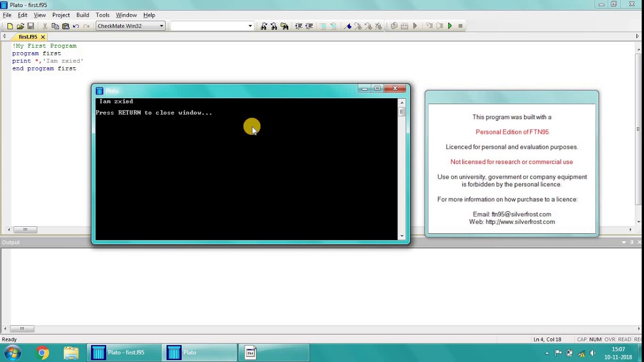Toggle the Output panel pin
This screenshot has width=644, height=362.
click(632, 242)
